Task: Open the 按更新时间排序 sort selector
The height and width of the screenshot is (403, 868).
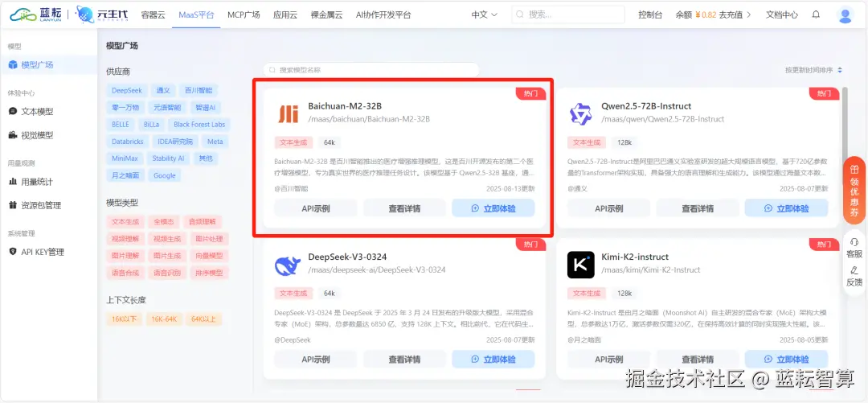Action: tap(813, 71)
